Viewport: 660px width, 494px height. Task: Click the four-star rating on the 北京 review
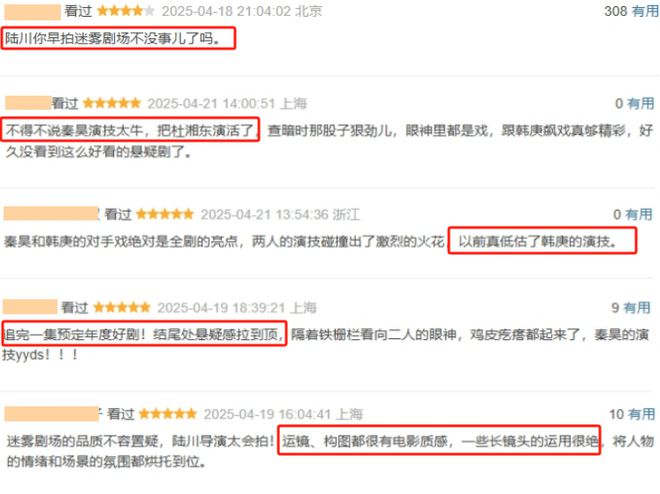click(x=125, y=11)
